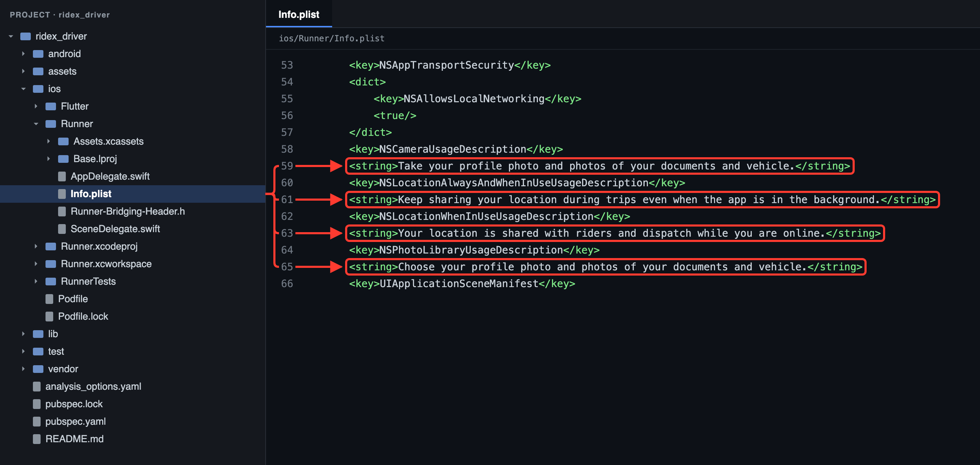Image resolution: width=980 pixels, height=465 pixels.
Task: Click the Info.plist file icon in tree
Action: 62,194
